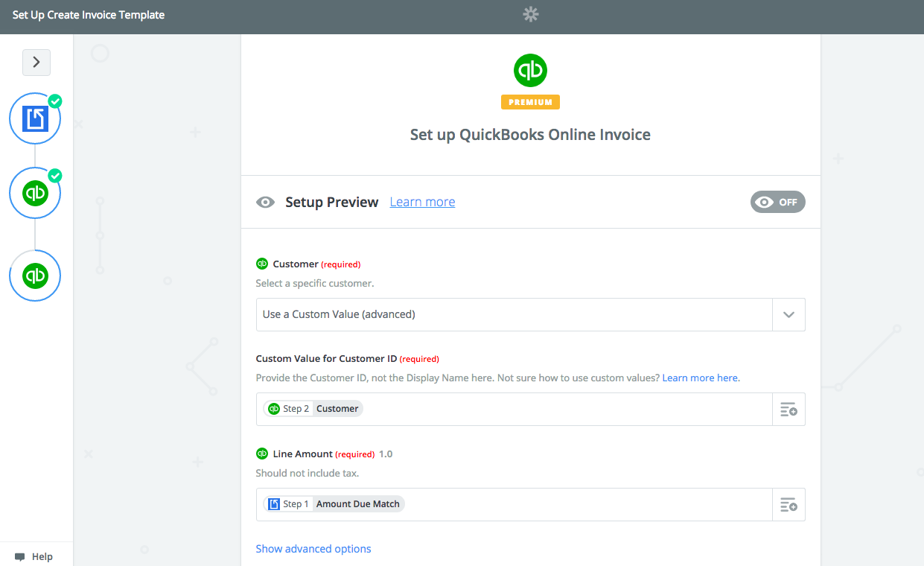Open the blue trigger step icon in sidebar

click(x=35, y=118)
